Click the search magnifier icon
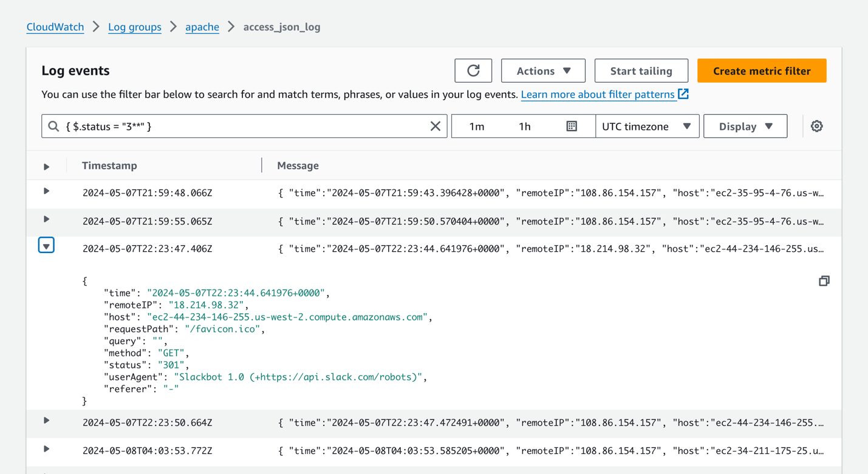 pyautogui.click(x=53, y=126)
